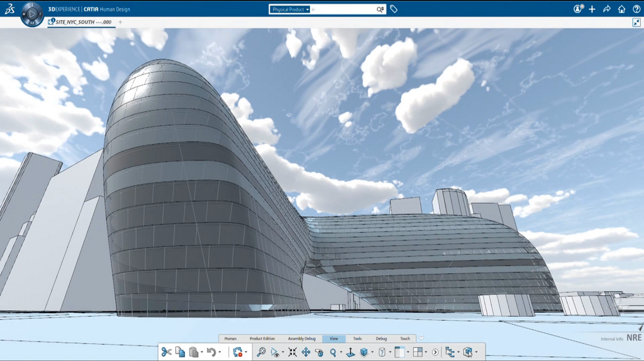644x361 pixels.
Task: Click the top search input field
Action: click(x=343, y=9)
